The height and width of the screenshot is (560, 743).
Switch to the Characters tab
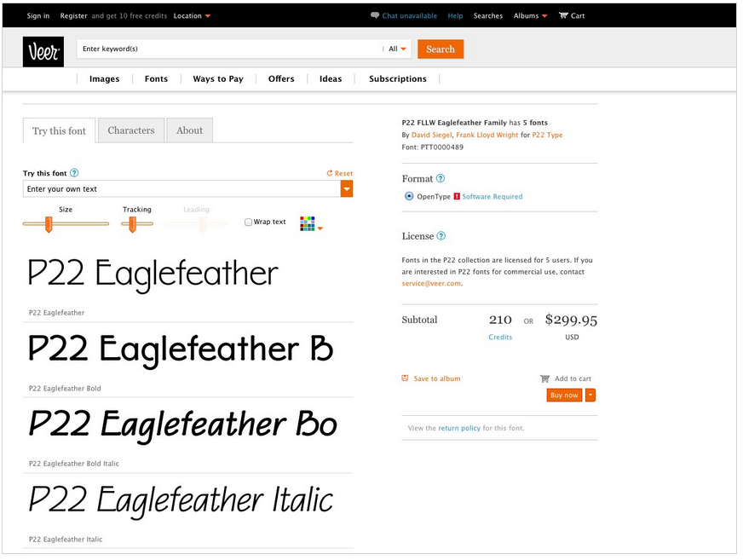[131, 130]
